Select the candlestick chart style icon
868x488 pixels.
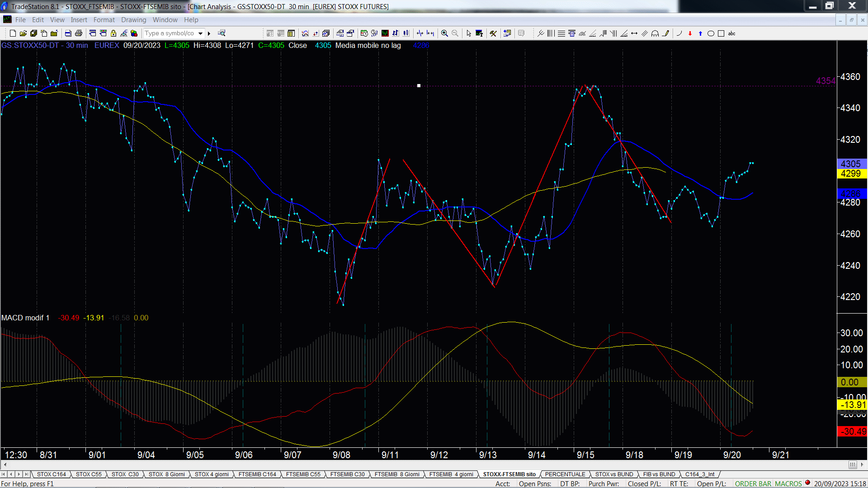coord(406,33)
